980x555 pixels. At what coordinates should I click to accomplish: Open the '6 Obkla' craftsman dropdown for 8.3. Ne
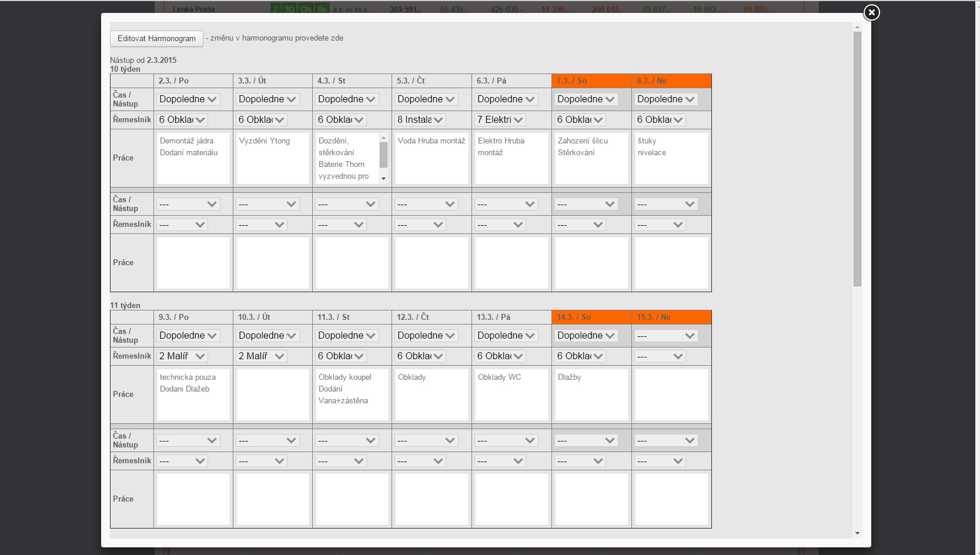660,120
